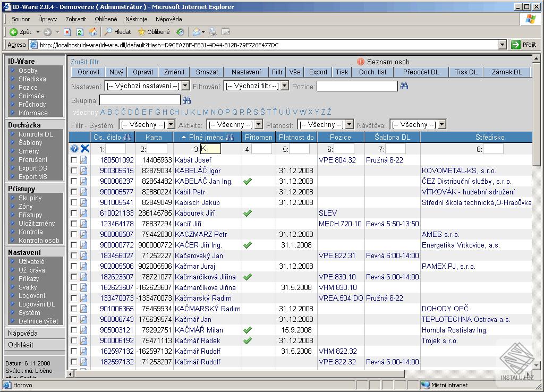Click binoculars icon in Plné jméno header

pos(229,138)
